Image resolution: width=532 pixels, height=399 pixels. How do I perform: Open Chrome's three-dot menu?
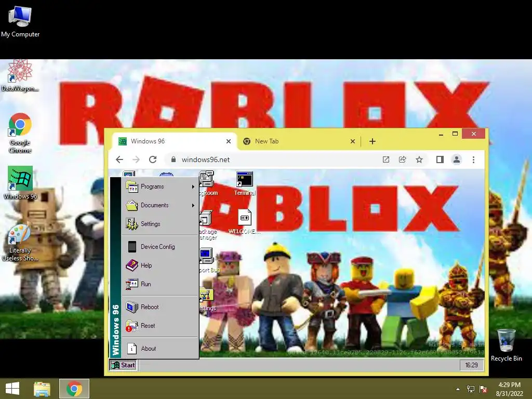(x=473, y=159)
